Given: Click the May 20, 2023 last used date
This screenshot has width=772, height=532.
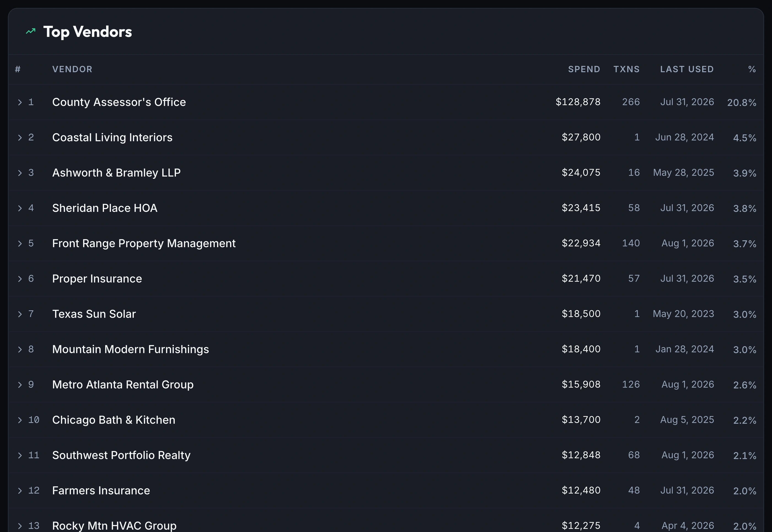Looking at the screenshot, I should (683, 314).
